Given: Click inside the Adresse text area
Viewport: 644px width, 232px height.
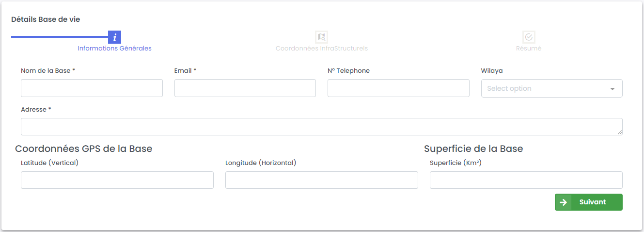Looking at the screenshot, I should [x=321, y=127].
